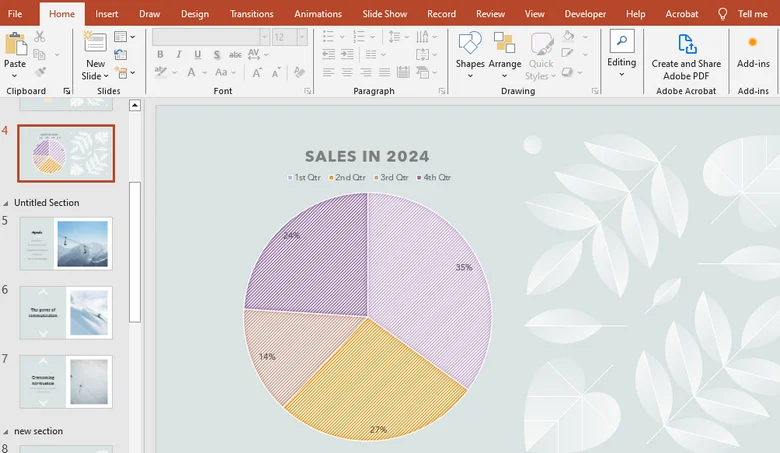Click Decrease List Level icon
Screen dimensions: 780x453
coord(328,54)
